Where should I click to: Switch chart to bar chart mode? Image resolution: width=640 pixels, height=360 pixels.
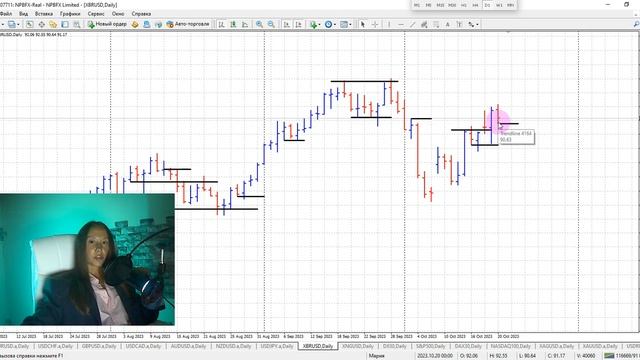221,24
